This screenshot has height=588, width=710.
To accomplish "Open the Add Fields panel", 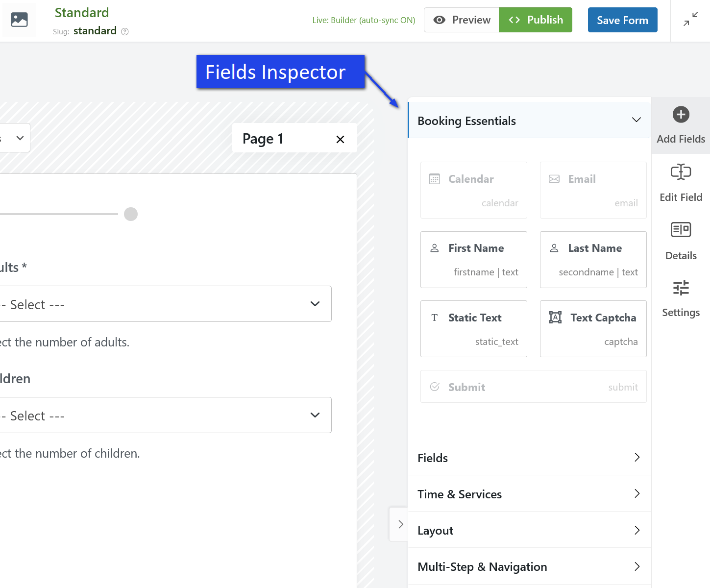I will 681,125.
